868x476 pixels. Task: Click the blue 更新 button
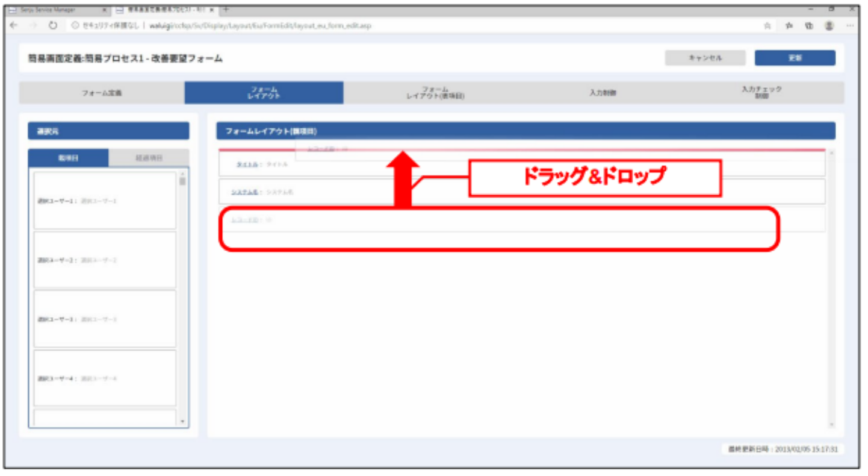(x=795, y=58)
